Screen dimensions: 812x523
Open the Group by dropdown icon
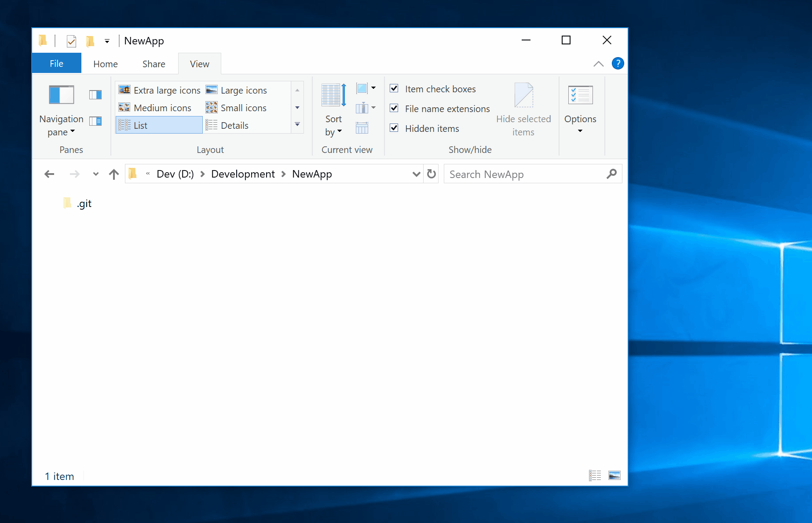(x=366, y=89)
